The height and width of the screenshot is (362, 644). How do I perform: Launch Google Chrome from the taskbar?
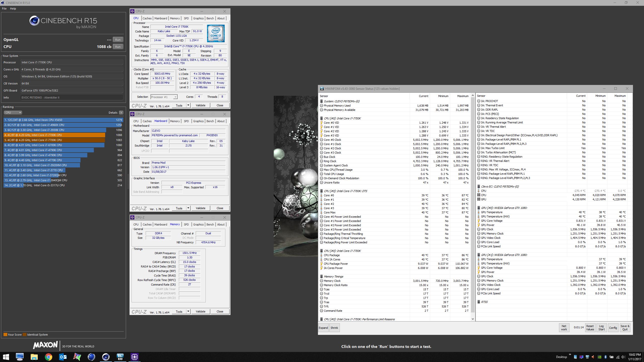tap(49, 357)
